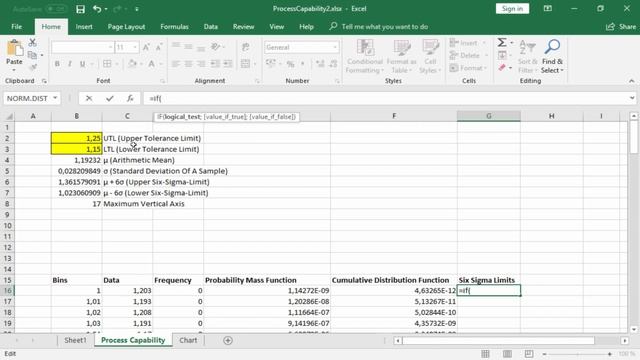Viewport: 640px width, 360px height.
Task: Click Sort & Filter icon
Action: [x=527, y=48]
